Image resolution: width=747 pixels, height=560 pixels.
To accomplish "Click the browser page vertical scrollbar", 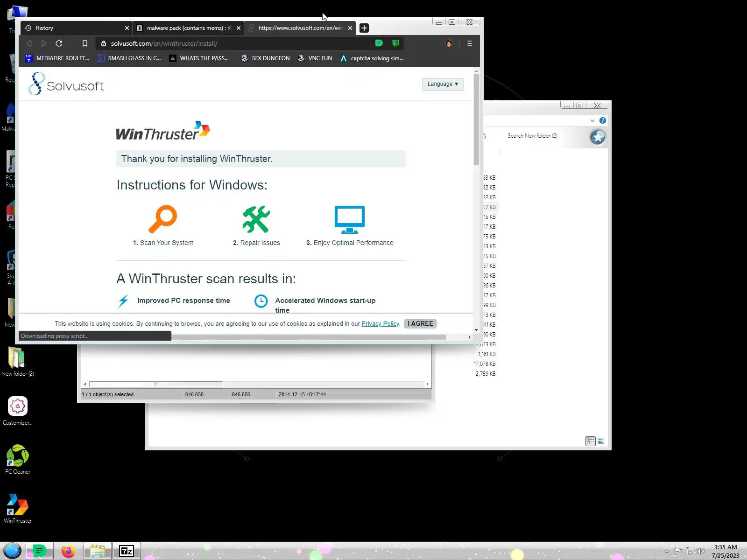I will tap(476, 119).
